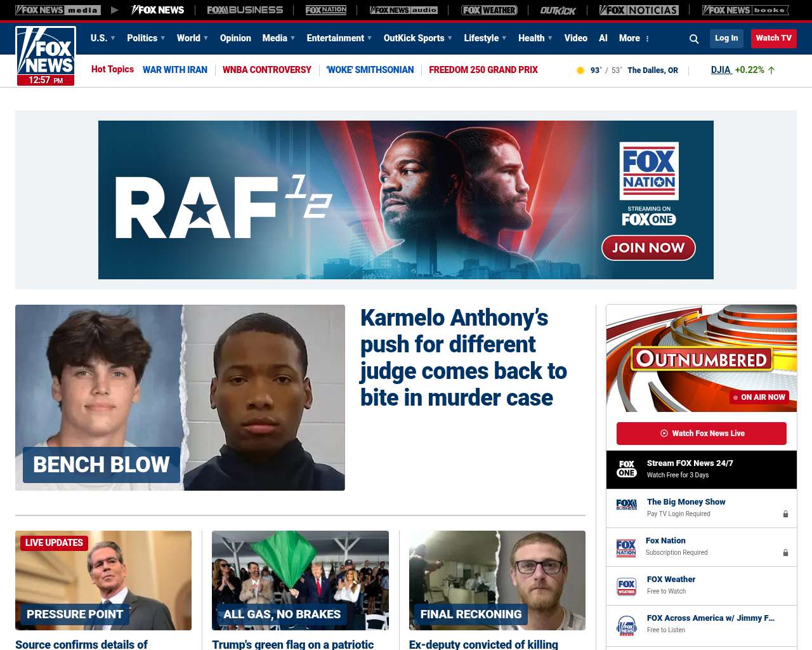
Task: Read Karmelo Anthony judge headline
Action: [x=464, y=357]
